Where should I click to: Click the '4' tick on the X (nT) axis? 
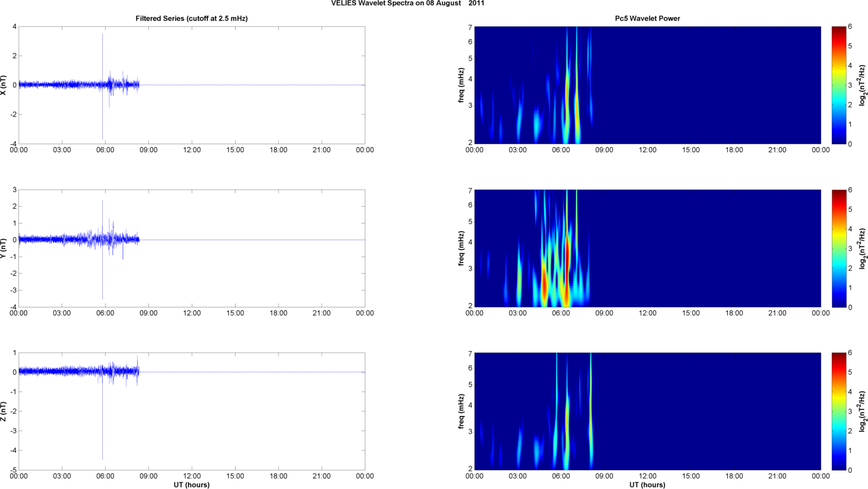click(14, 26)
